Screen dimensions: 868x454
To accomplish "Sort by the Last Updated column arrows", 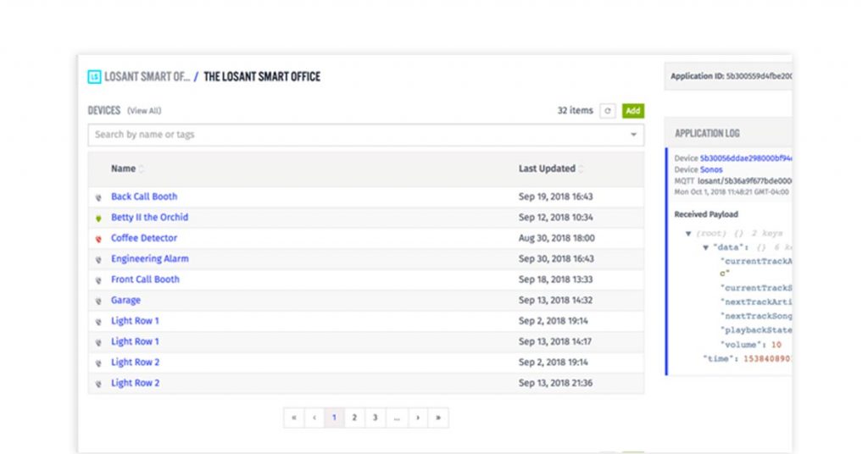I will tap(581, 169).
